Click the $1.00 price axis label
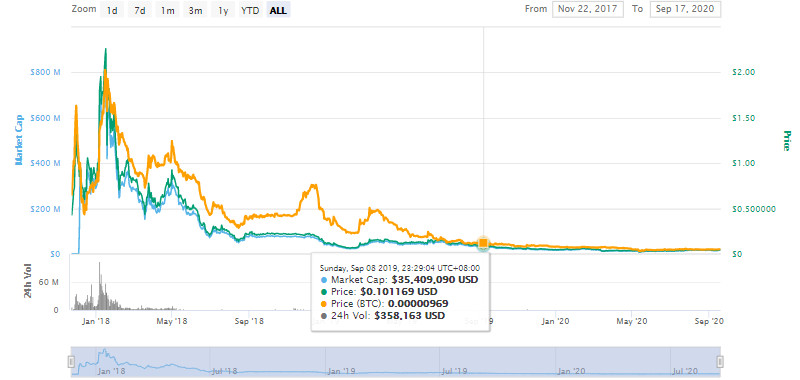The height and width of the screenshot is (380, 800). click(x=743, y=163)
